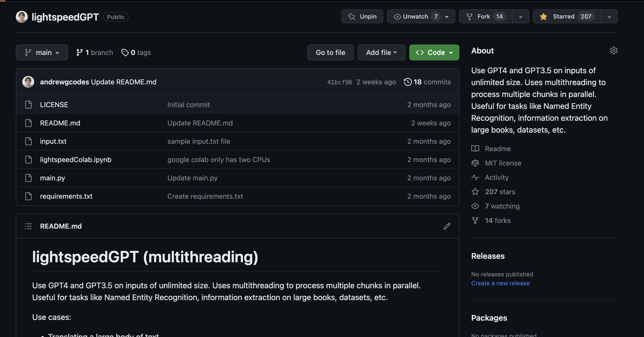Click Create a new release link
Viewport: 644px width, 337px height.
pos(500,283)
